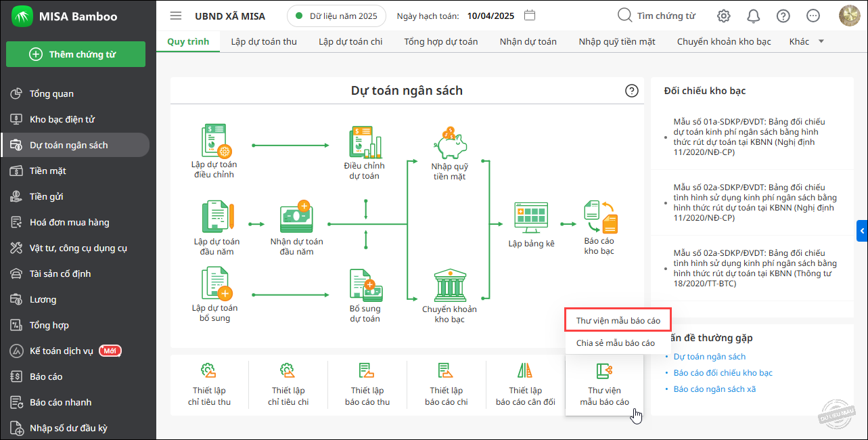Open Thiết lập báo cáo cân đối
The image size is (868, 440).
tap(526, 386)
